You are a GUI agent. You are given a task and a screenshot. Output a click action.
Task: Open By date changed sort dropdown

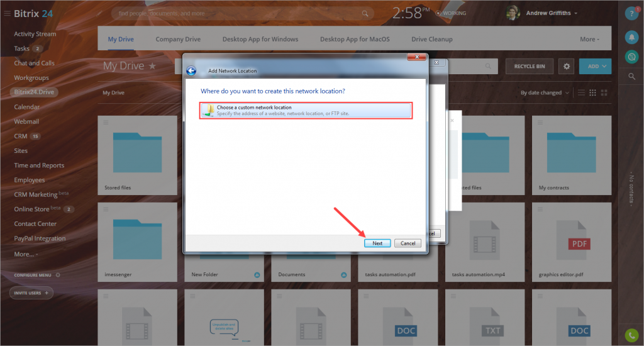[x=545, y=93]
